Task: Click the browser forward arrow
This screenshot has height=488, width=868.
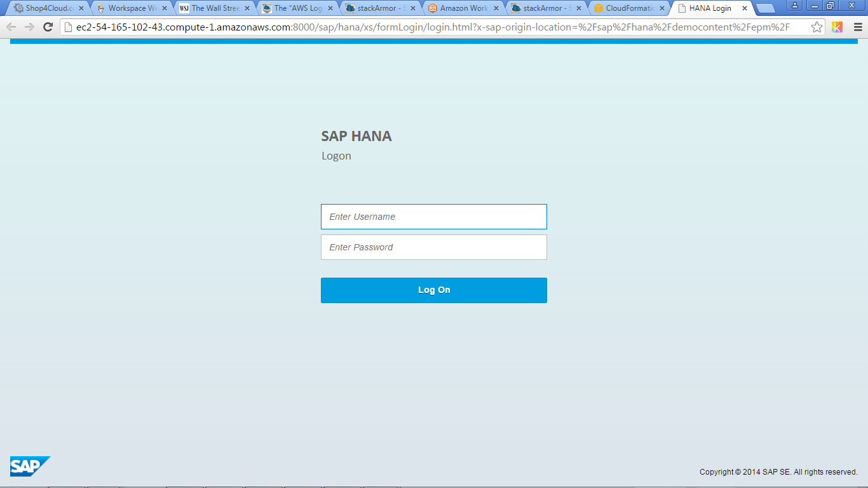Action: coord(29,27)
